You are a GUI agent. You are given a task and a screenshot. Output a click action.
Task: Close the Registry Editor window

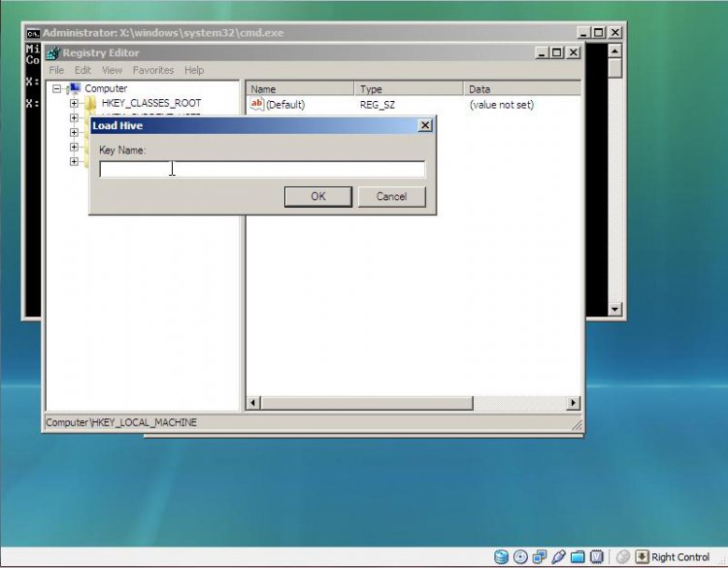574,52
